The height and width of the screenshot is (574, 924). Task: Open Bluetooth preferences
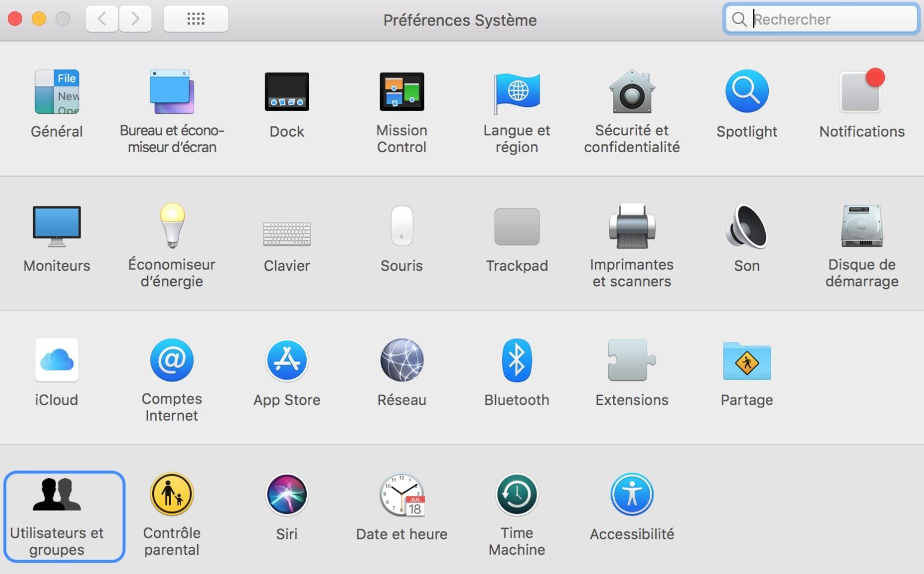(517, 372)
